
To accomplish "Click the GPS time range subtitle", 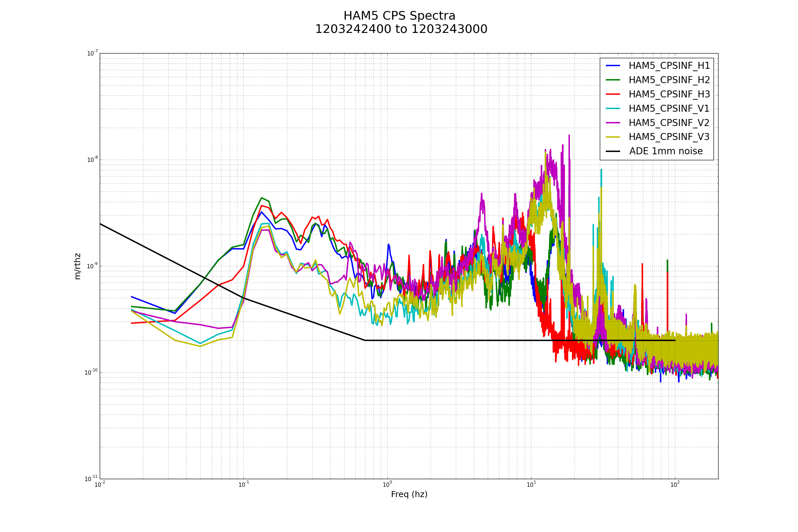I will click(x=401, y=30).
